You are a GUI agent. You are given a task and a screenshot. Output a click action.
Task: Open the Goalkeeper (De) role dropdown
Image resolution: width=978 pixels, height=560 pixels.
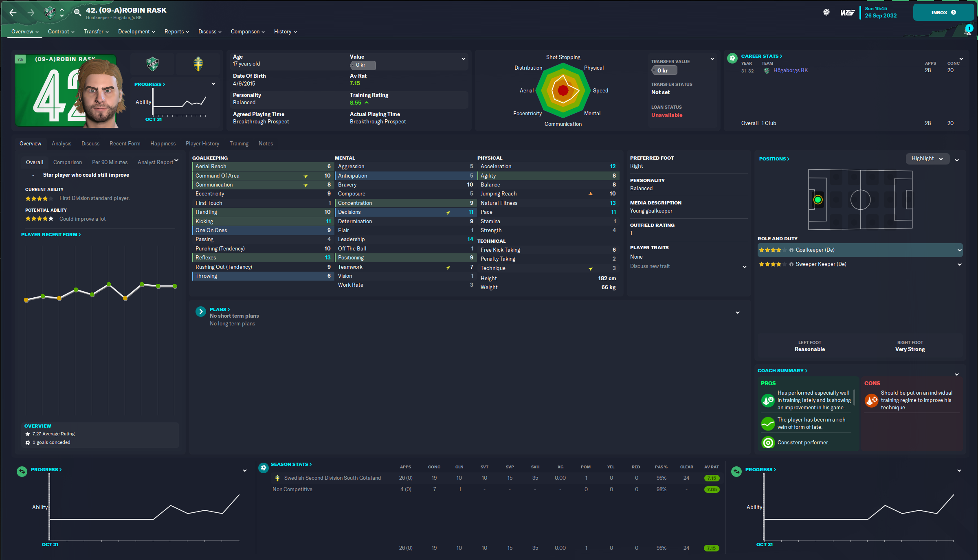point(960,250)
